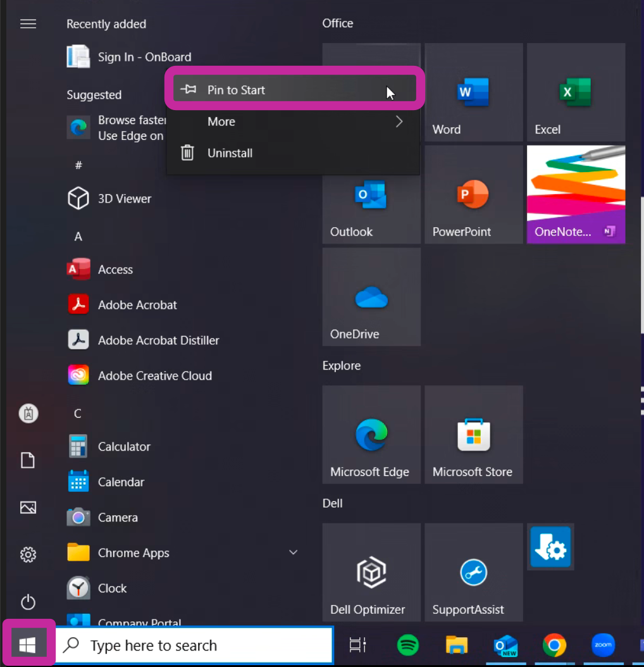The image size is (644, 667).
Task: Toggle the hamburger menu to expand the sidebar
Action: [x=28, y=24]
